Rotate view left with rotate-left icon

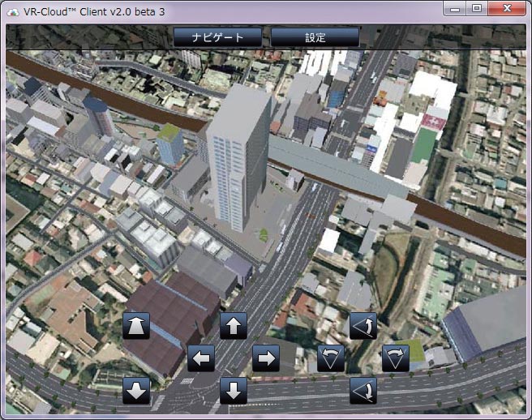[331, 358]
